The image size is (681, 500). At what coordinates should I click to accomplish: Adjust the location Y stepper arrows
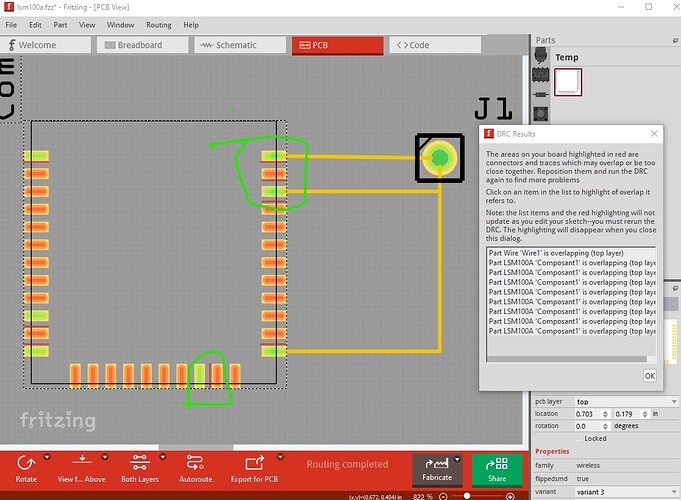point(645,414)
